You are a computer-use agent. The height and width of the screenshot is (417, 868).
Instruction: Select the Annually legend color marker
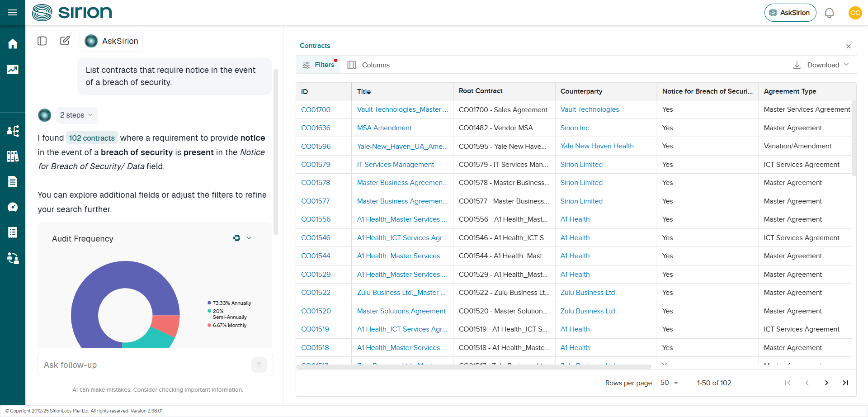(x=209, y=303)
